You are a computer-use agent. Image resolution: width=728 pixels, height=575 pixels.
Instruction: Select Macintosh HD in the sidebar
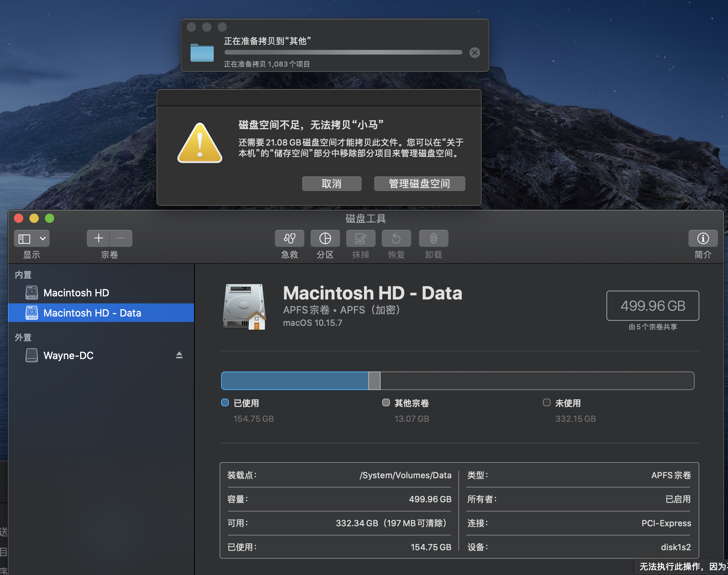[76, 293]
